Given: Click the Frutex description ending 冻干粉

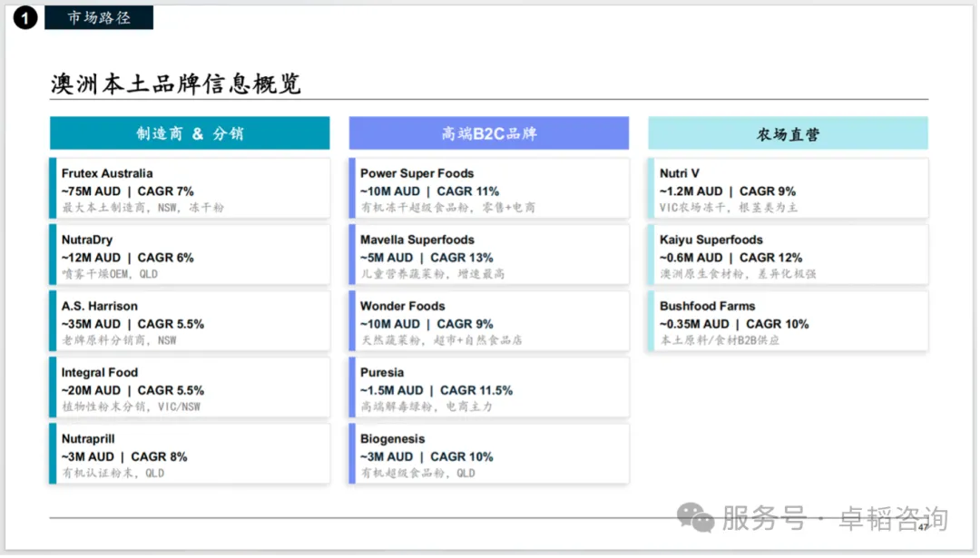Looking at the screenshot, I should click(142, 208).
